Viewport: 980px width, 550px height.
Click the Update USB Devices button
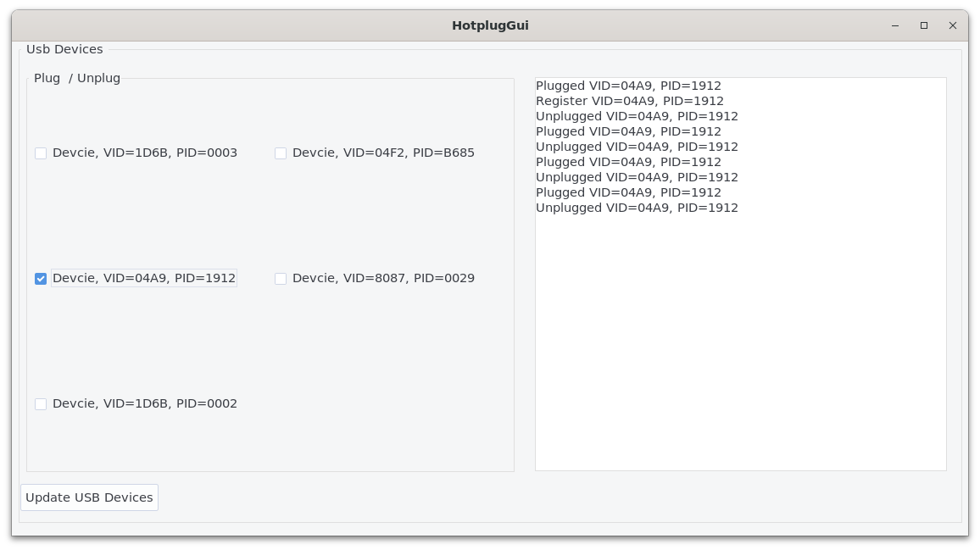89,497
